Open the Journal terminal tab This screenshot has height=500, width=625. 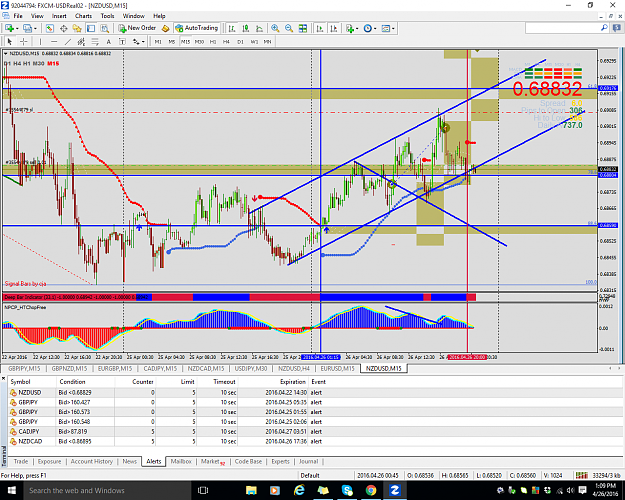coord(309,461)
